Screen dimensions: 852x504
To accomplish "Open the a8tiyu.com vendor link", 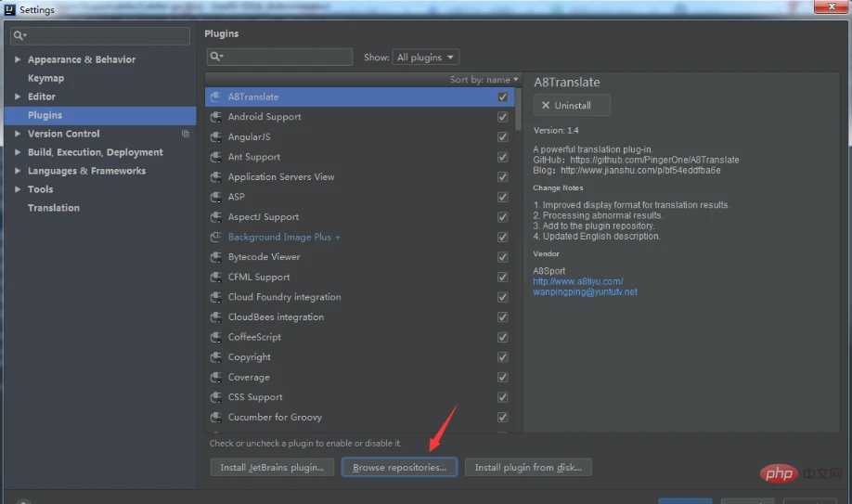I will pyautogui.click(x=577, y=281).
